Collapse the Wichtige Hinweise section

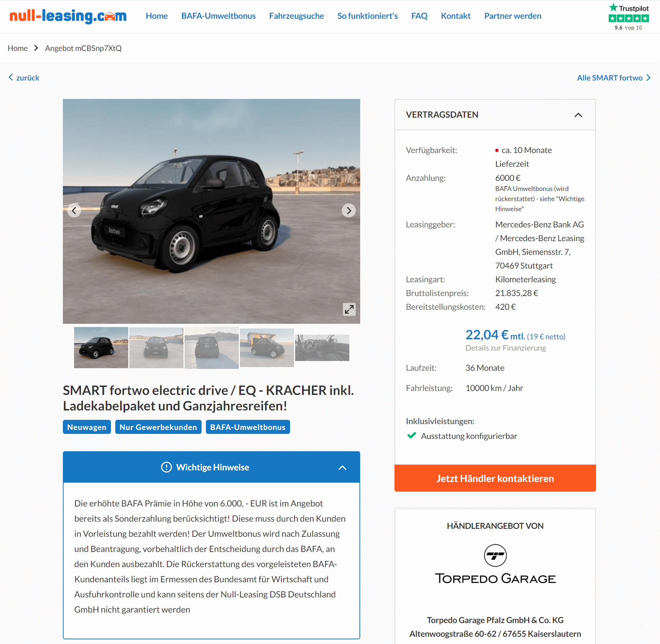(342, 467)
